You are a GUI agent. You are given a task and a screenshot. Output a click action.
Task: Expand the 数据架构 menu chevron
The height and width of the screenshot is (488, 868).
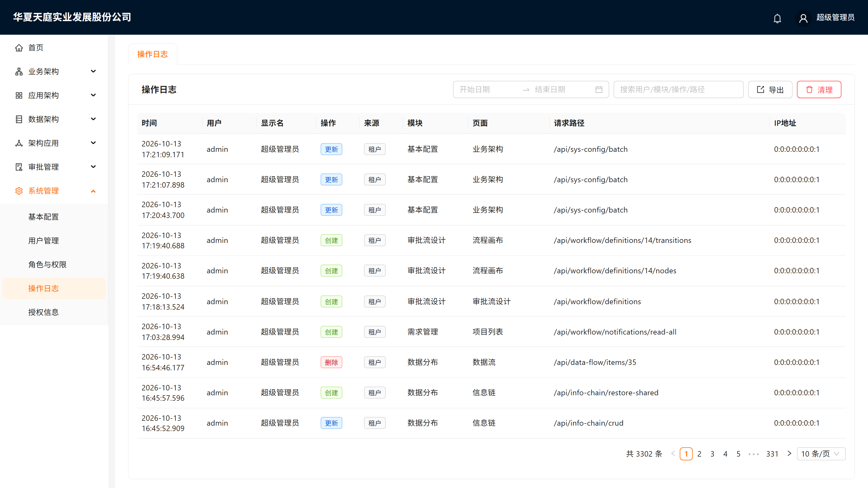coord(93,119)
